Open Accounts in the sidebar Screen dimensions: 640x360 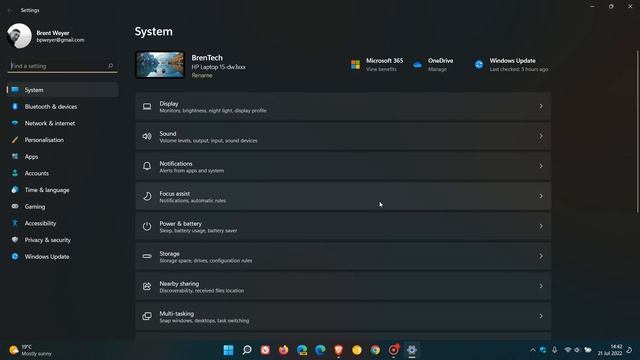[63, 173]
